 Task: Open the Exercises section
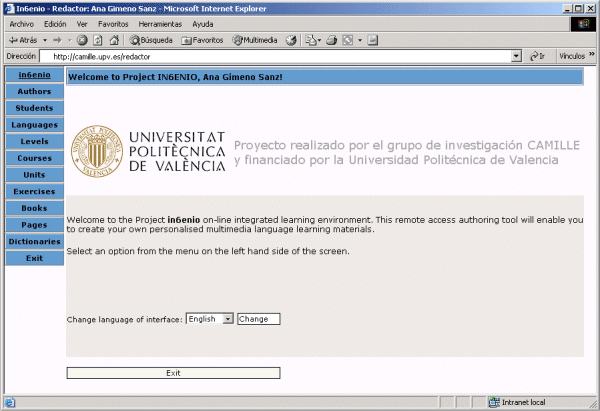click(34, 191)
